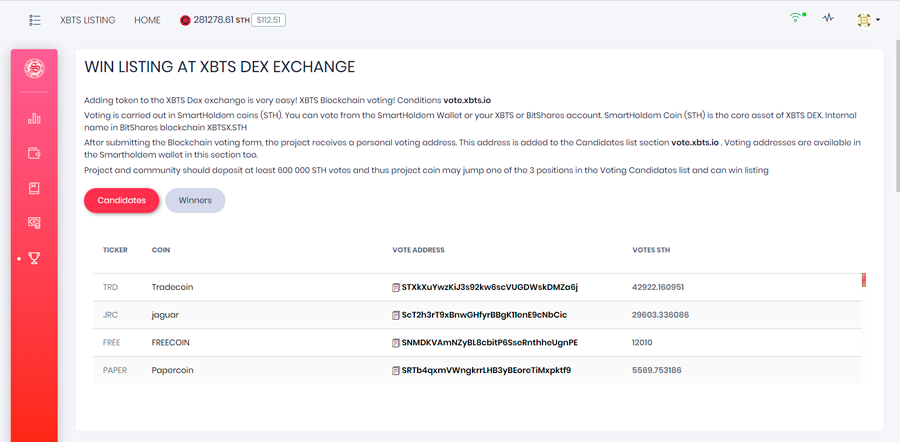This screenshot has height=442, width=900.
Task: Open the activity pulse icon
Action: click(x=828, y=18)
